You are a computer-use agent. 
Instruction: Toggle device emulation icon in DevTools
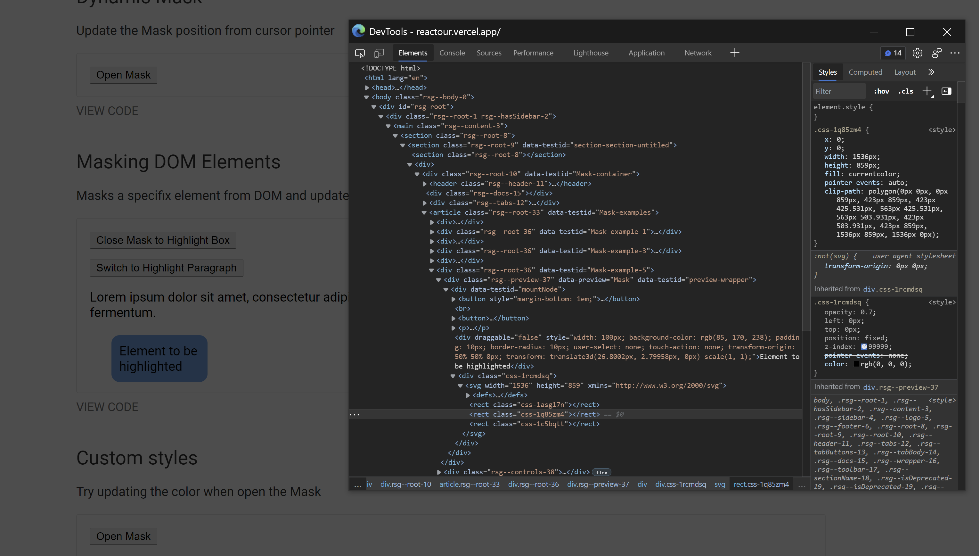click(x=379, y=53)
